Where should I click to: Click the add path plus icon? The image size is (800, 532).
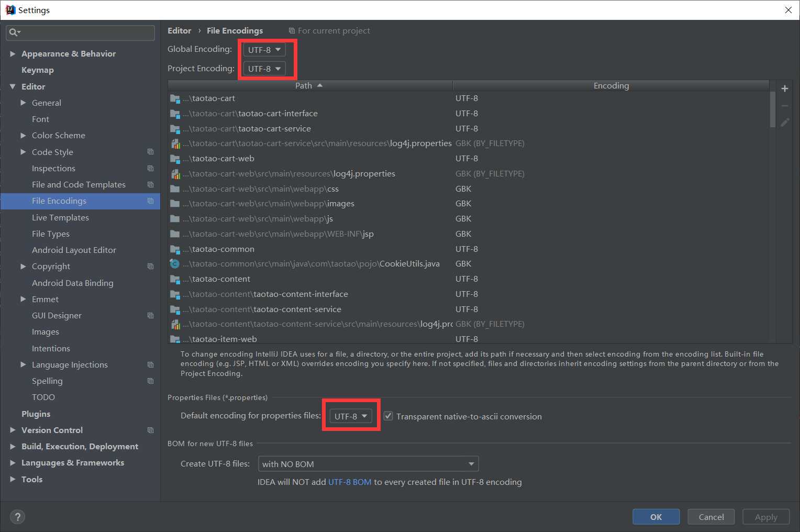[x=784, y=88]
